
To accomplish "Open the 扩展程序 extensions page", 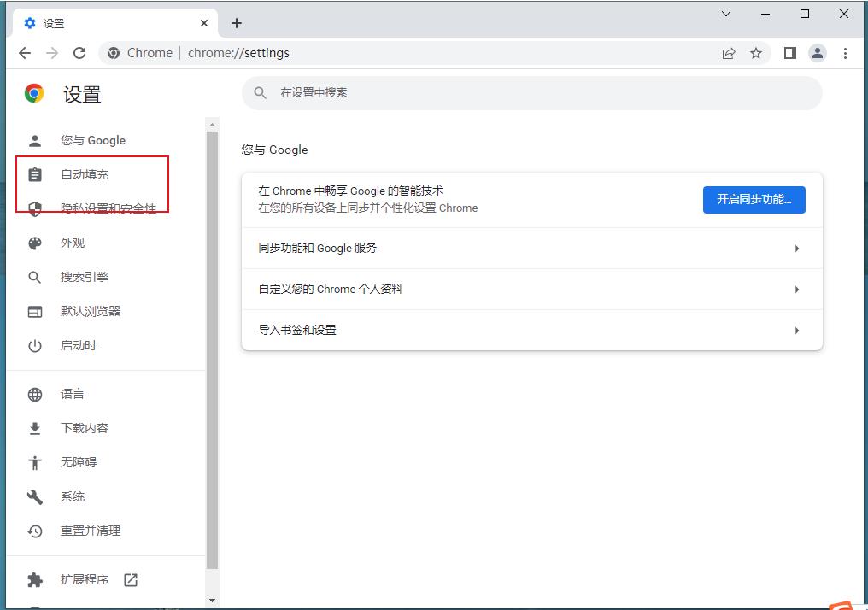I will pyautogui.click(x=83, y=579).
